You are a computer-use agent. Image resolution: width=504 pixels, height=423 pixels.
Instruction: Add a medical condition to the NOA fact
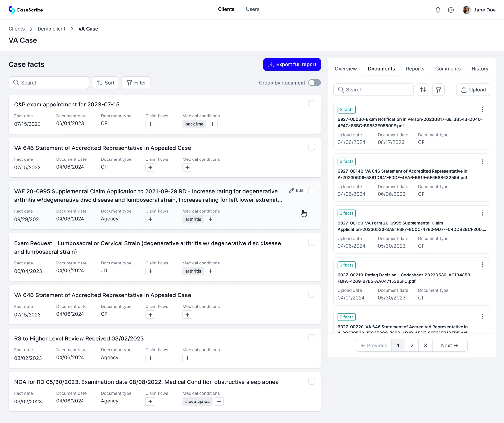tap(219, 401)
